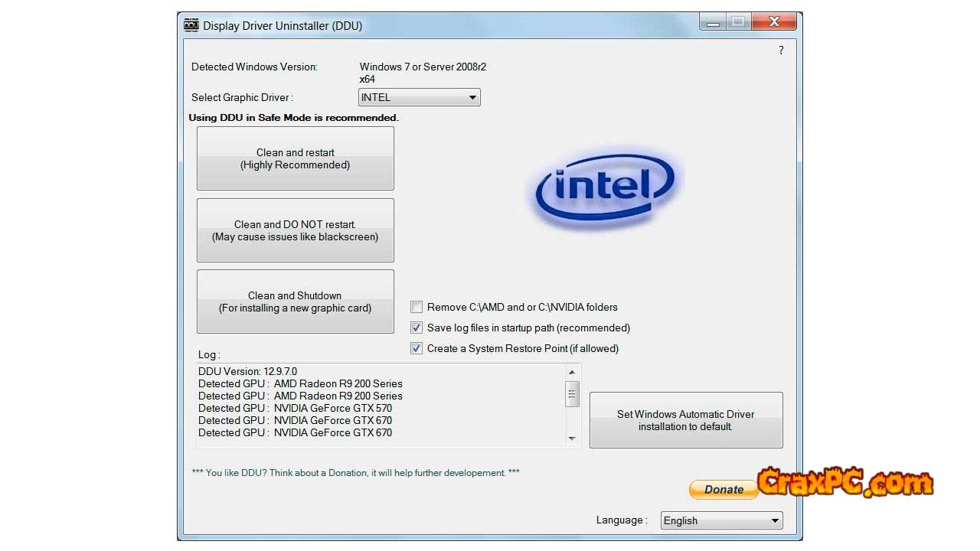Click the yellow Donate button
Image resolution: width=980 pixels, height=551 pixels.
pos(723,490)
